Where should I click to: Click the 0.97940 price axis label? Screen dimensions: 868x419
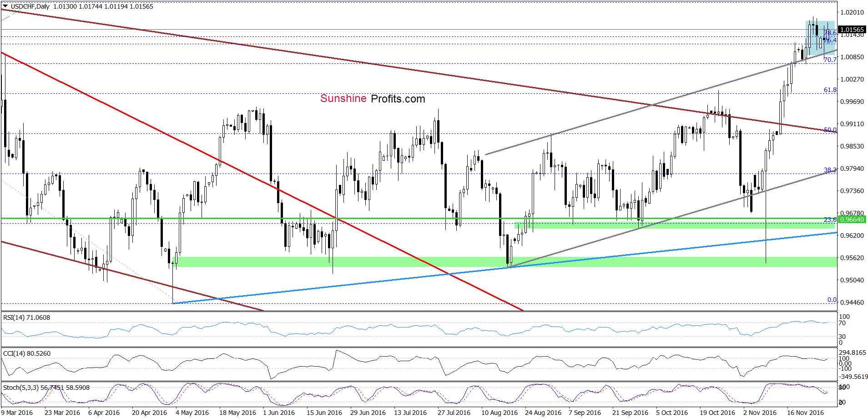852,169
